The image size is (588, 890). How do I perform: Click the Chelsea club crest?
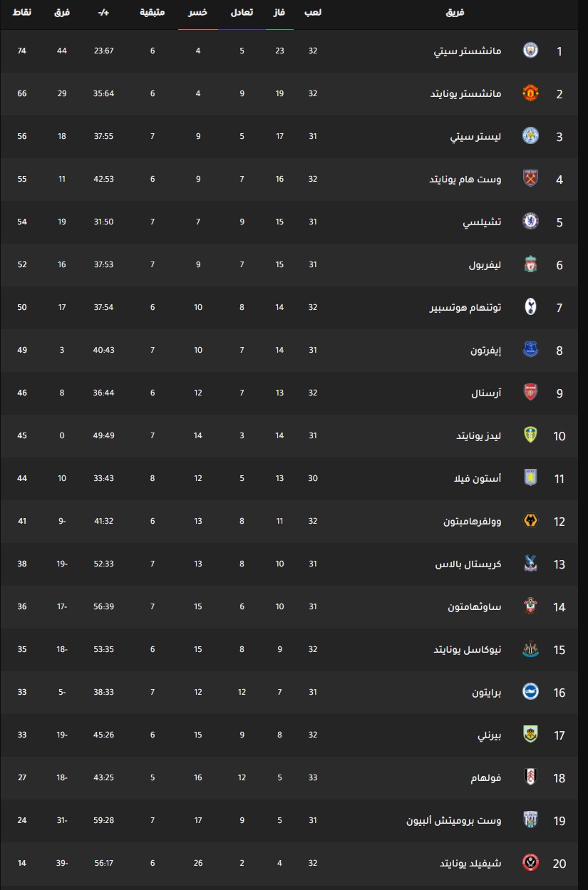pyautogui.click(x=530, y=222)
